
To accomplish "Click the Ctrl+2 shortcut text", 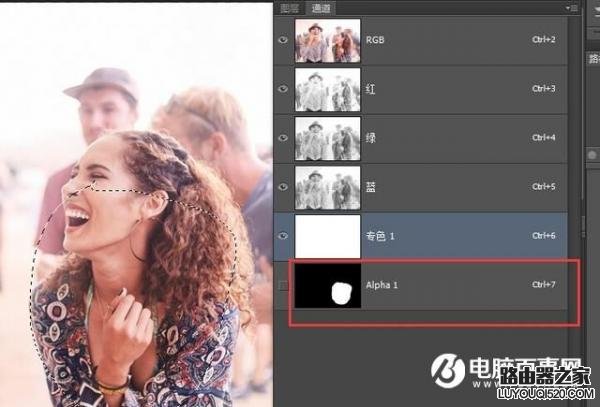I will [x=543, y=39].
